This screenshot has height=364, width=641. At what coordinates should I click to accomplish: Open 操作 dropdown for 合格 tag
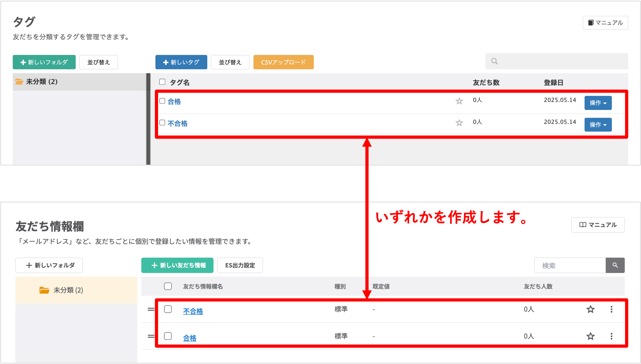[598, 103]
